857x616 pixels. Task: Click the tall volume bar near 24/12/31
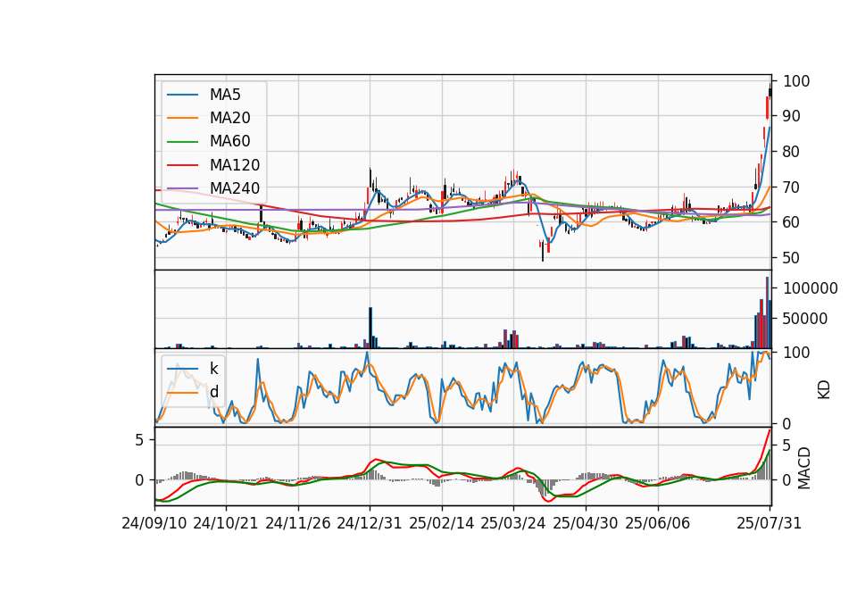tap(370, 328)
